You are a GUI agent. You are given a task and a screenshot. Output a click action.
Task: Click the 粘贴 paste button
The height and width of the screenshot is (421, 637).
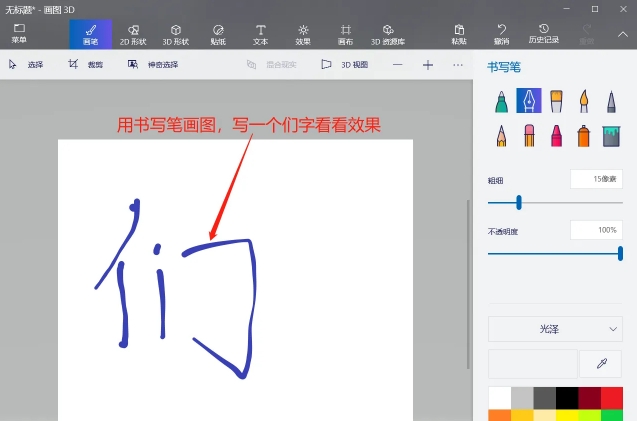459,35
